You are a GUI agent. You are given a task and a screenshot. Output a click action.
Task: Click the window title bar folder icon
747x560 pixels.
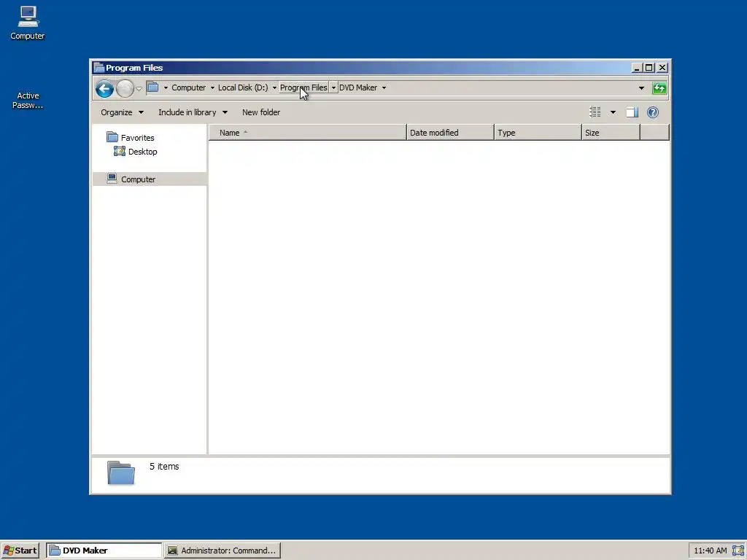[99, 68]
